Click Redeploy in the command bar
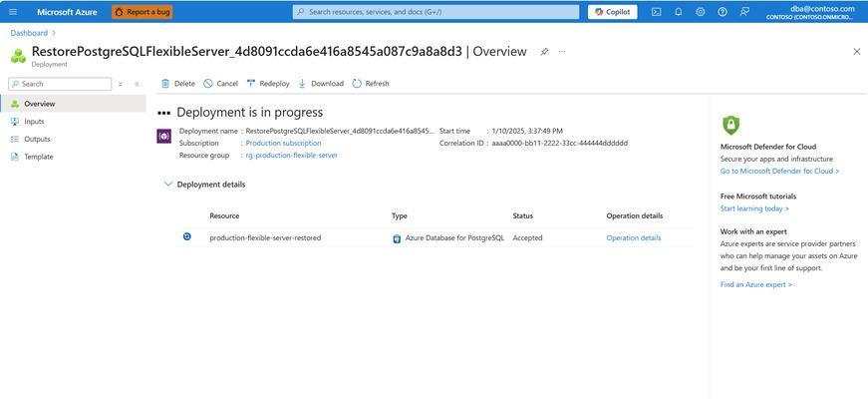Viewport: 868px width, 399px height. (268, 84)
